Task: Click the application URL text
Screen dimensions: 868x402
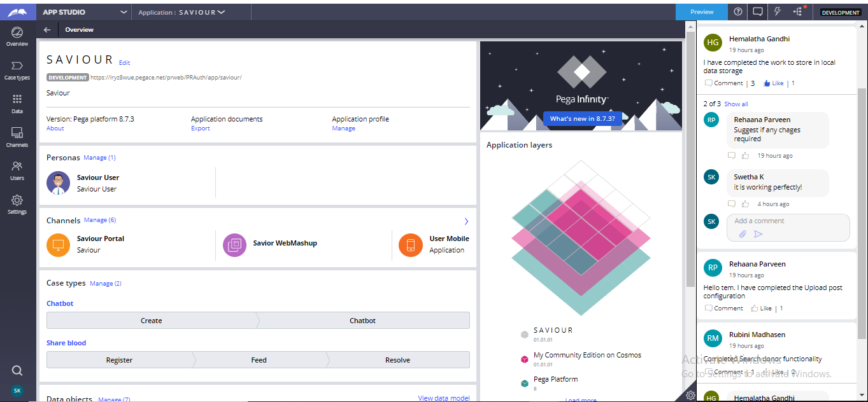Action: (x=166, y=78)
